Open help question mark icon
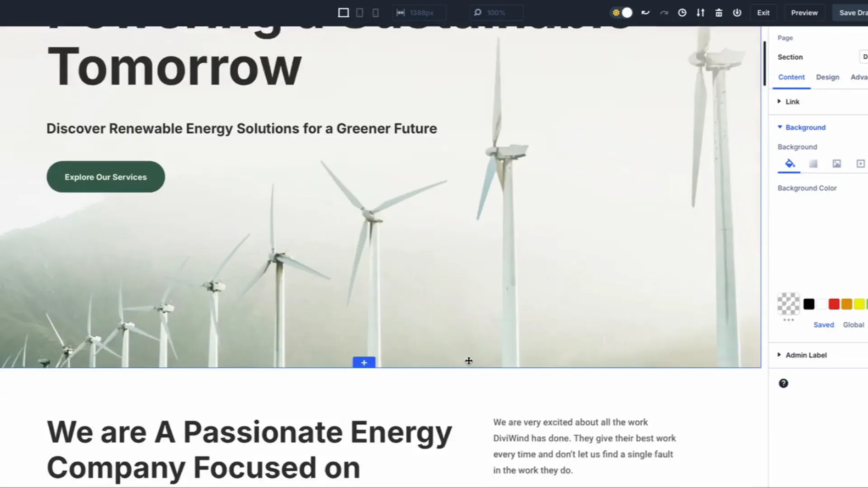The width and height of the screenshot is (868, 488). click(x=783, y=383)
